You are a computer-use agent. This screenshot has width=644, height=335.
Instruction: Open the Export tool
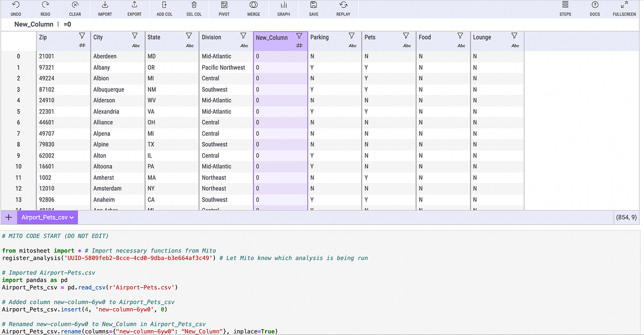pyautogui.click(x=134, y=9)
